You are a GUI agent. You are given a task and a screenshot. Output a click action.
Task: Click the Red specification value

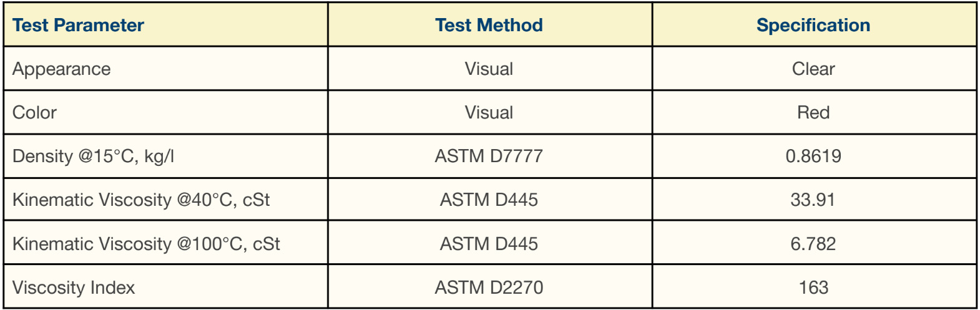813,112
